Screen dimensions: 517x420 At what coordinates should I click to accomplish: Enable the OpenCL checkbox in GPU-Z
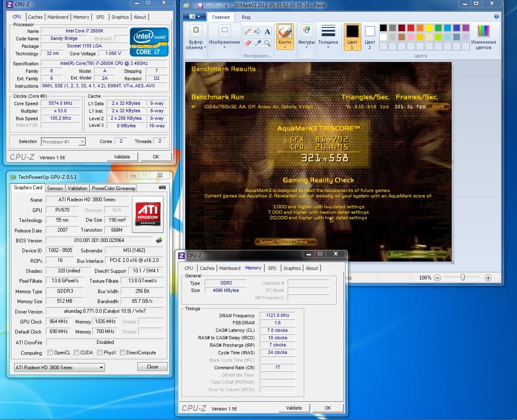pyautogui.click(x=50, y=353)
